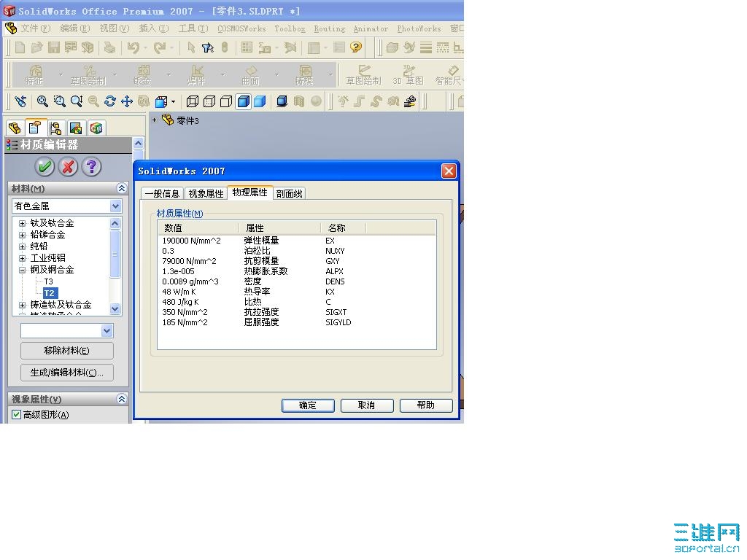This screenshot has height=560, width=747.
Task: Open the PhotoWorks render manager tab
Action: [76, 128]
